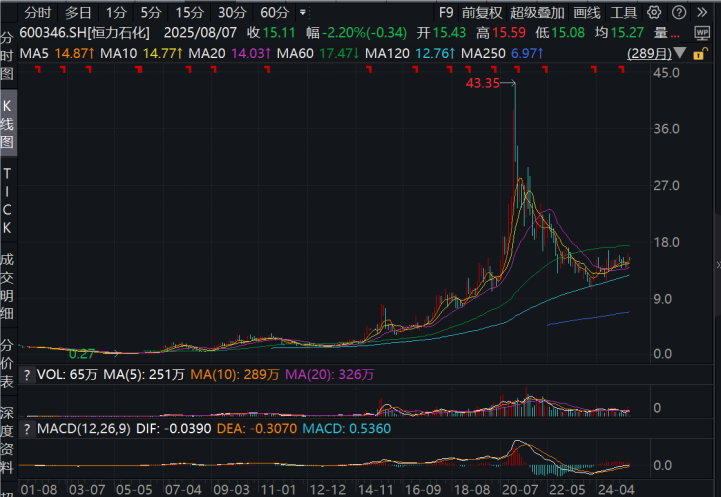Click the VOL indicator help icon
The image size is (721, 497).
pyautogui.click(x=27, y=375)
